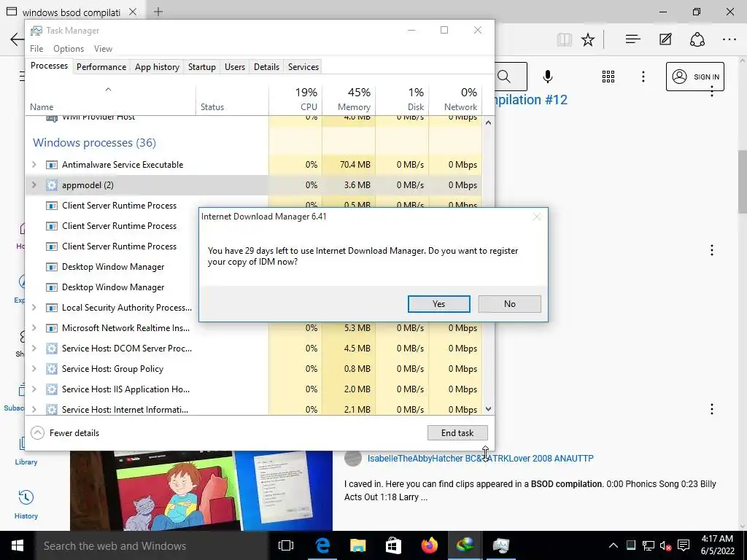Select first Client Server Runtime Process icon
Screen dimensions: 747x560
[x=52, y=206]
